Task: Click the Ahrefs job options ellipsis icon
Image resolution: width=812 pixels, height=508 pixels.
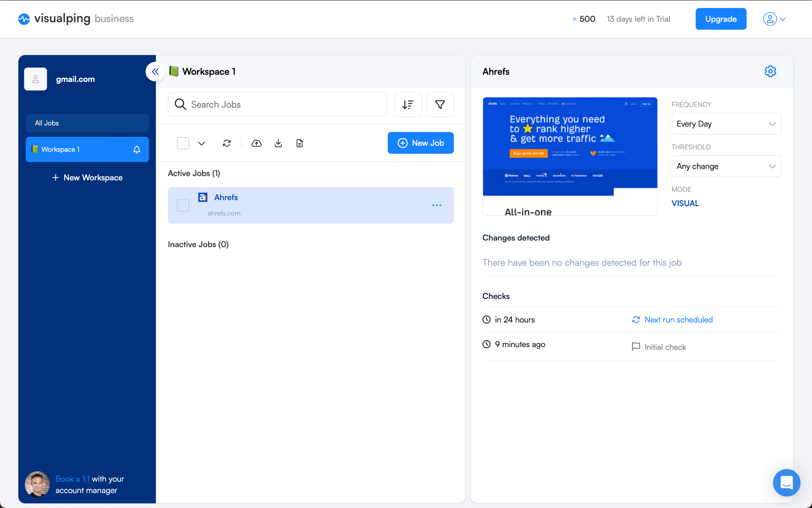Action: [437, 205]
